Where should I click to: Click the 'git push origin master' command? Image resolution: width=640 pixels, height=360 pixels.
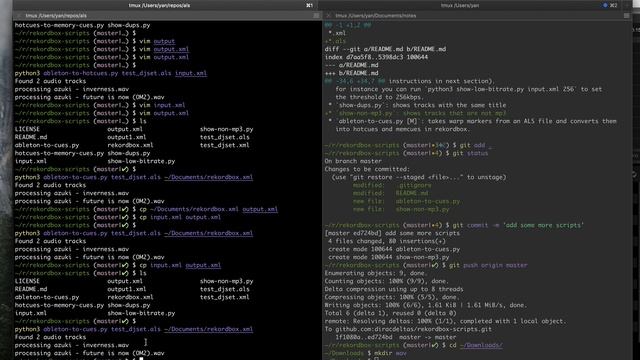tap(488, 265)
